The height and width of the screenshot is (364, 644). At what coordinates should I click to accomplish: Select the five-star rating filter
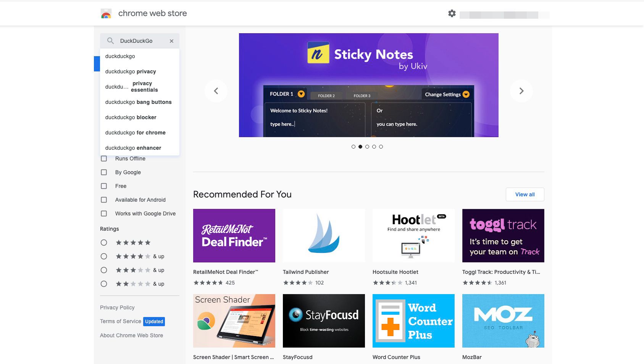104,243
